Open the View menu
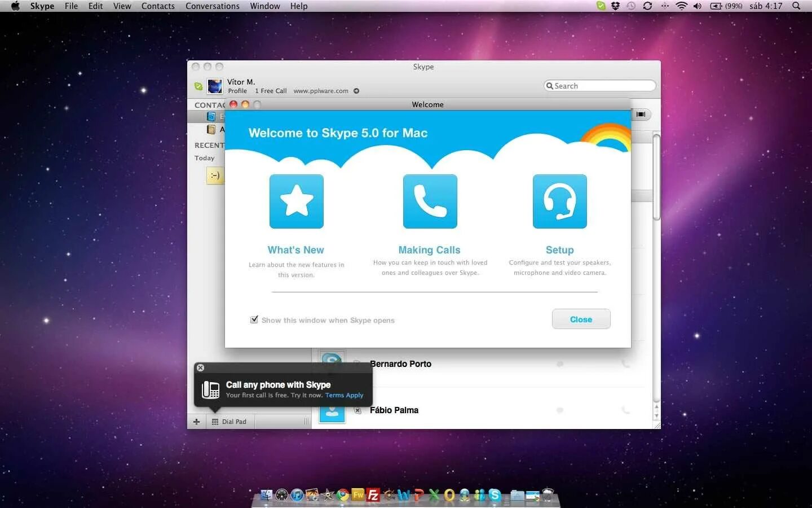The image size is (812, 508). pos(122,6)
